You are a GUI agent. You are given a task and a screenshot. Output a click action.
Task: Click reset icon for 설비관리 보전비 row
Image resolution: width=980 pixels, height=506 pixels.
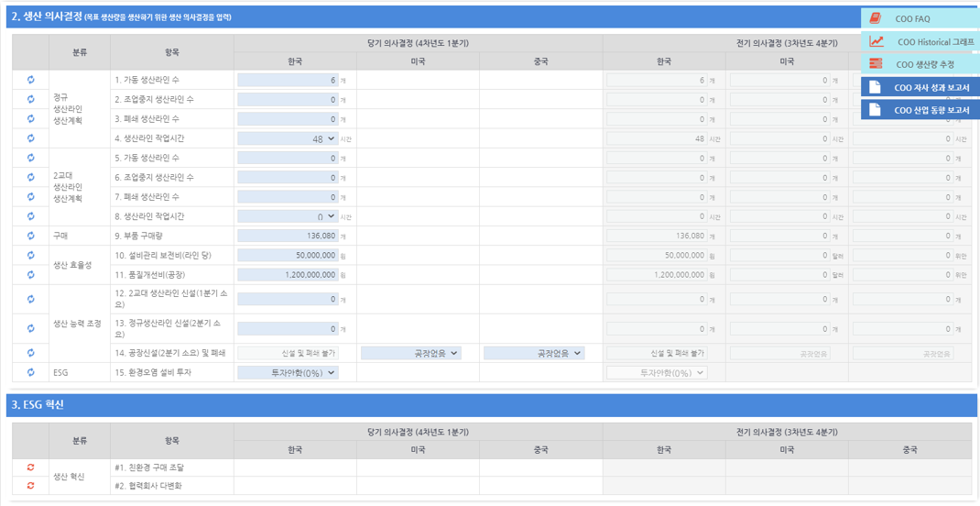tap(30, 255)
